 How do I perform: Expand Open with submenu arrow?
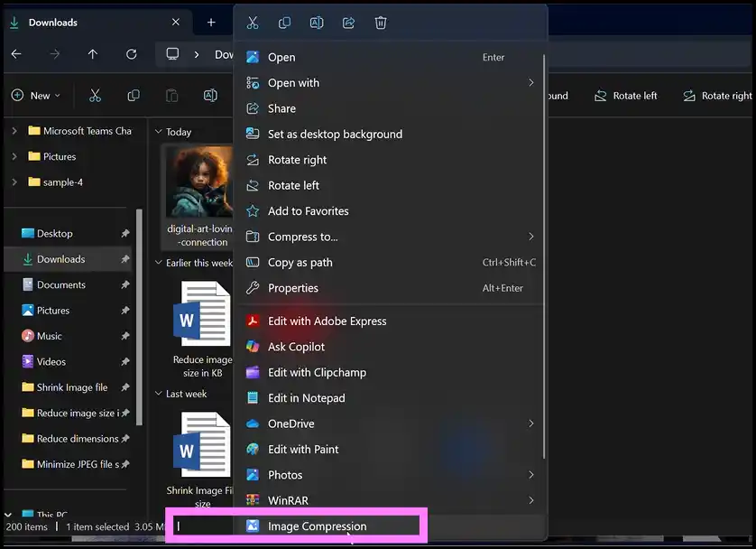tap(530, 83)
